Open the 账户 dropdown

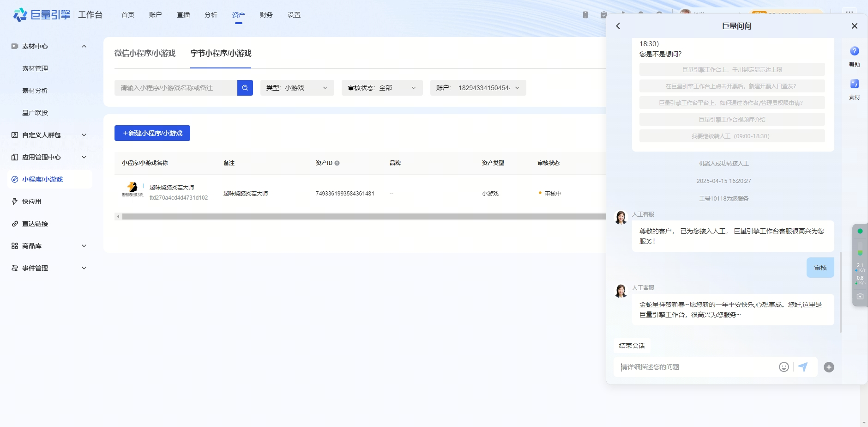click(x=478, y=88)
